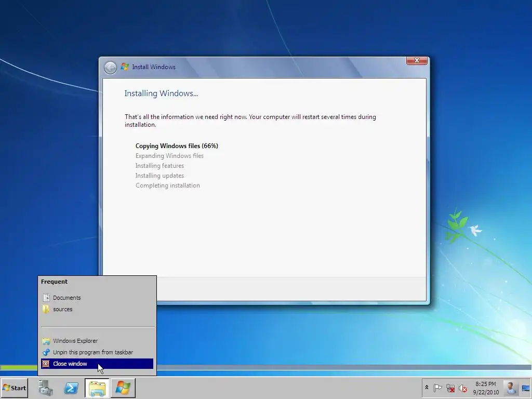Screen dimensions: 532x399
Task: Click the Copying Windows files (66%) text
Action: [177, 146]
